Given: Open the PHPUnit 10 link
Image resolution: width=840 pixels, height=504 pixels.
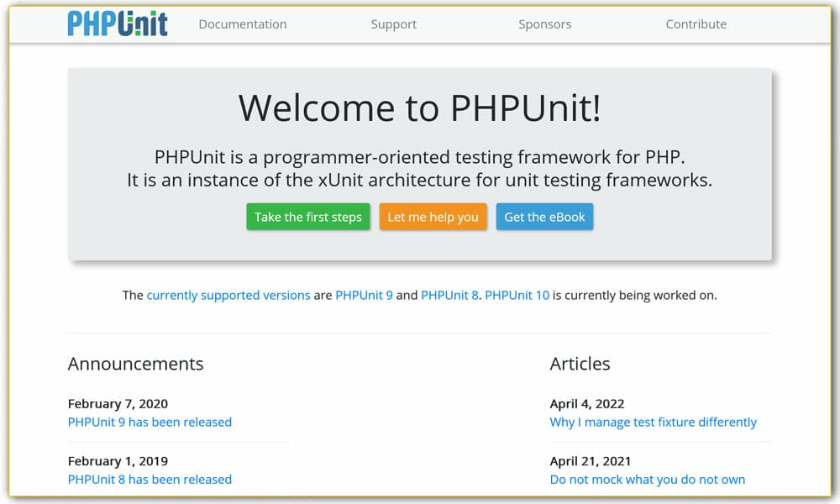Looking at the screenshot, I should click(517, 295).
